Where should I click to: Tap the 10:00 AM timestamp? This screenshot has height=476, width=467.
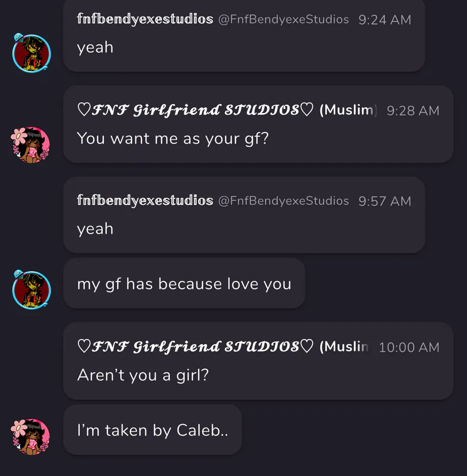click(409, 347)
